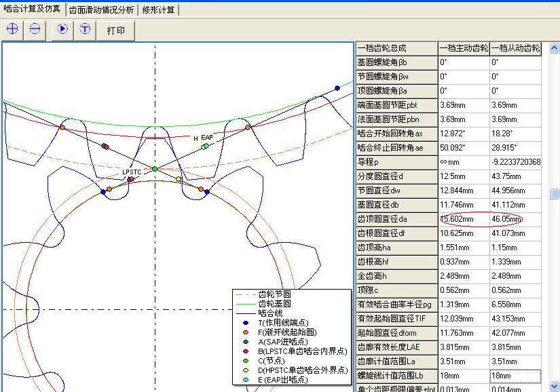Click the driven gear 18mm Lb cell
Viewport: 560px width, 392px height.
515,376
